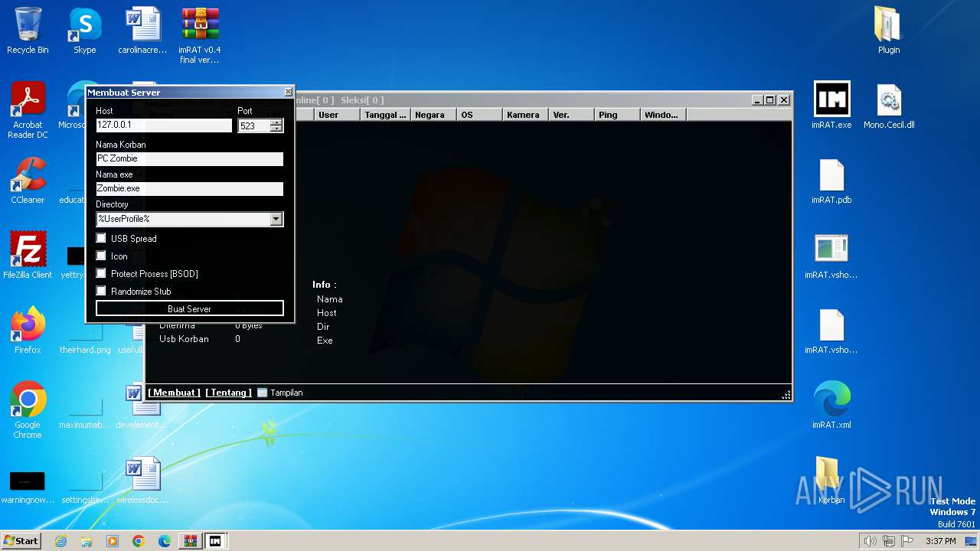Open the Plugin folder
980x551 pixels.
click(x=889, y=31)
